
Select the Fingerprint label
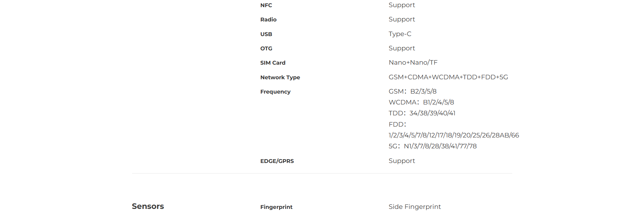pyautogui.click(x=276, y=207)
